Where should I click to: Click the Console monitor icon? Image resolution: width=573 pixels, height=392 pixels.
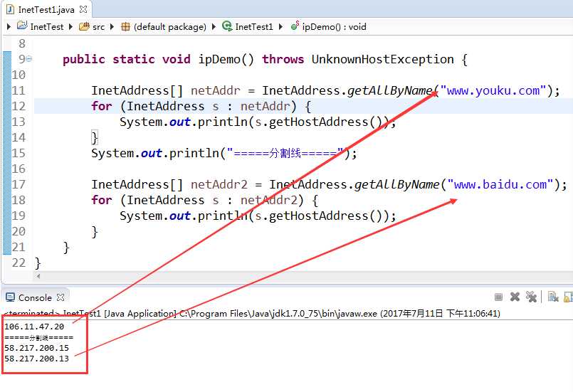(x=10, y=297)
